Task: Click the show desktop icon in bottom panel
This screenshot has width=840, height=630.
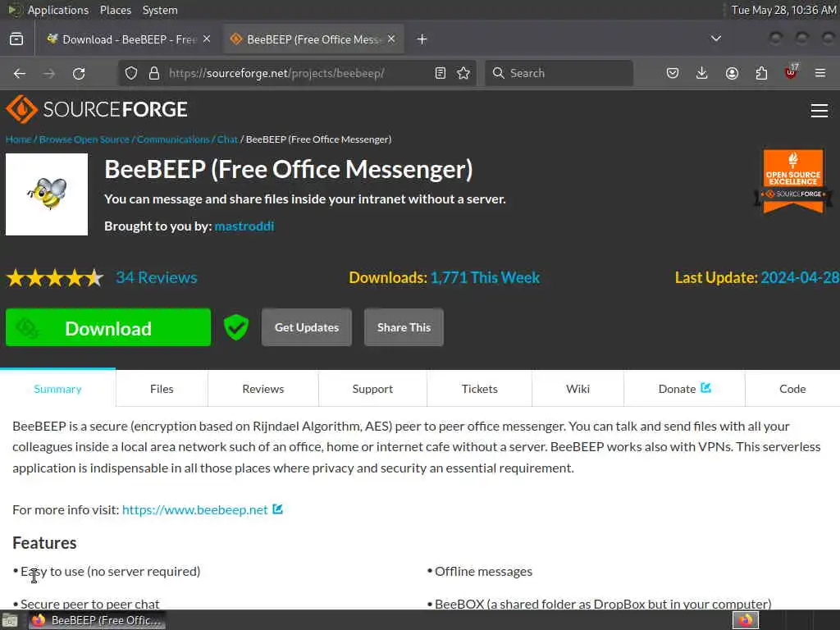Action: (10, 621)
